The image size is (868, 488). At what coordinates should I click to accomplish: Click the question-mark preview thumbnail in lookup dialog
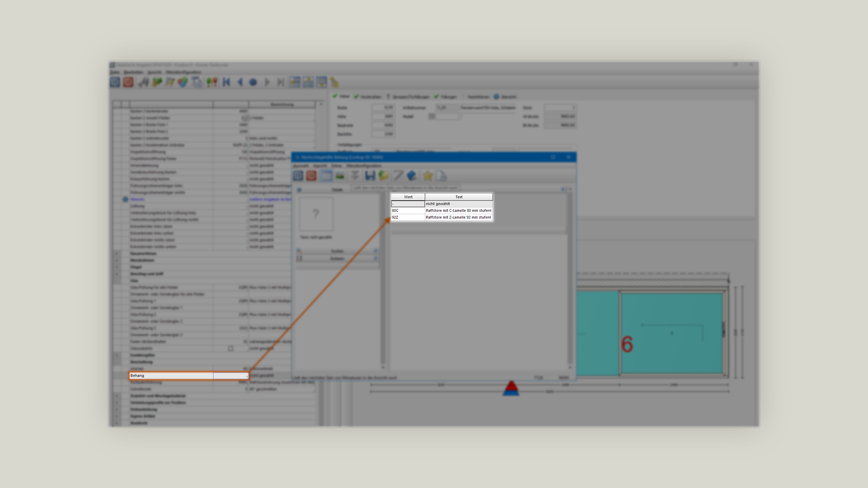click(316, 214)
